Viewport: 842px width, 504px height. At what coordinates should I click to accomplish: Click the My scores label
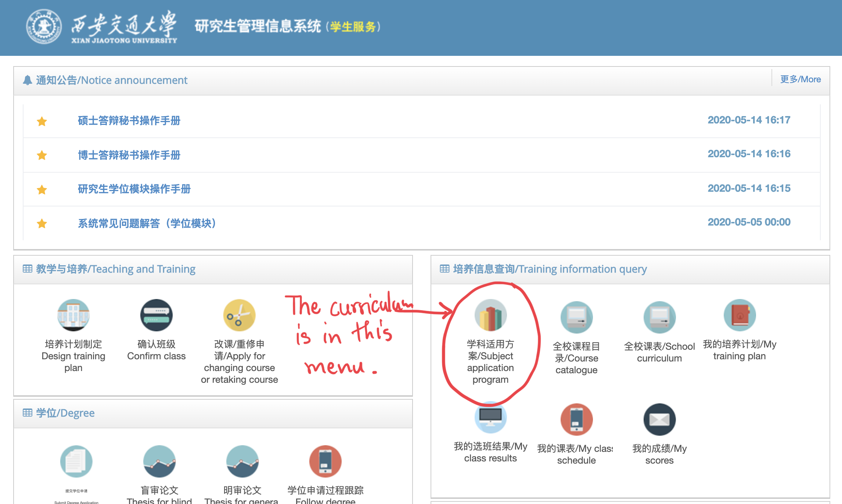(659, 454)
